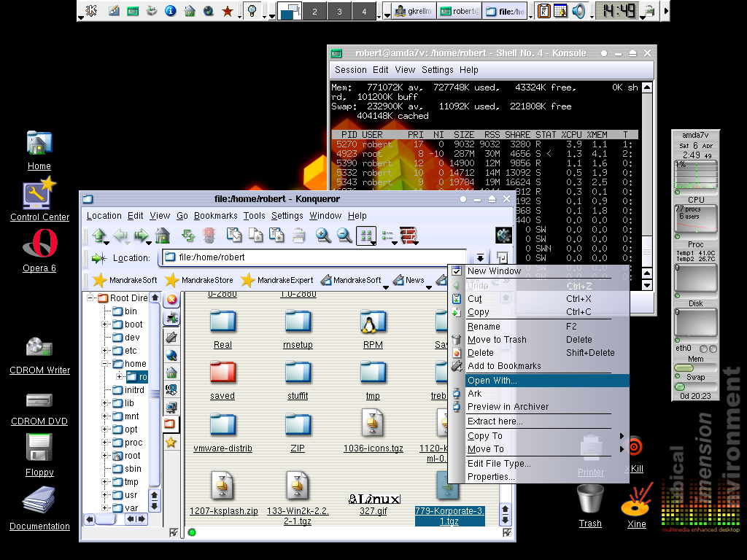Screen dimensions: 747x560
Task: Click the orange close button atop Konqueror sidebar
Action: (171, 300)
